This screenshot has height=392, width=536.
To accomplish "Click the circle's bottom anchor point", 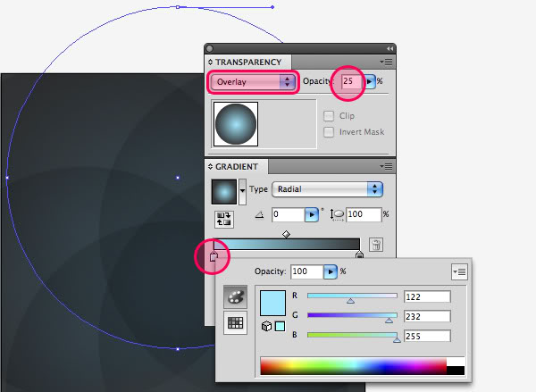I will [x=178, y=349].
